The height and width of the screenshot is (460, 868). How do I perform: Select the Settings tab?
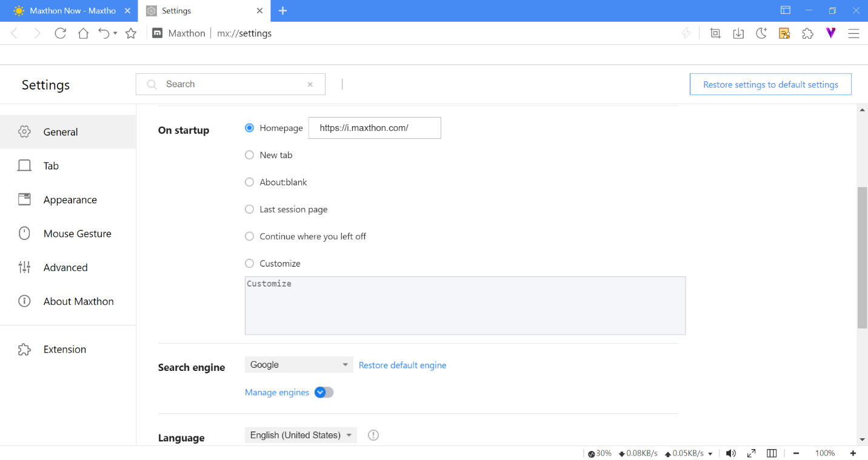204,10
